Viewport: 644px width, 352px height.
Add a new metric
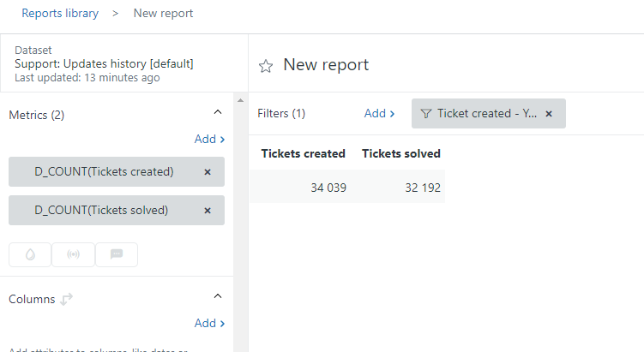[x=209, y=139]
